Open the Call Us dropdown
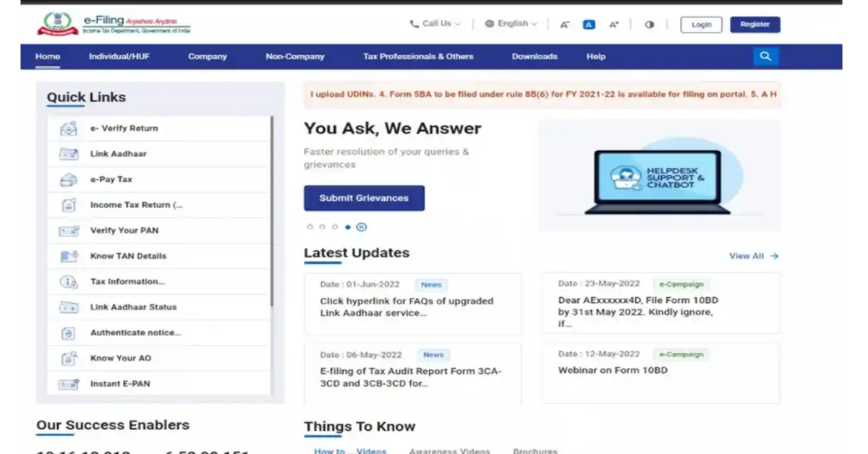The image size is (868, 454). pyautogui.click(x=435, y=24)
